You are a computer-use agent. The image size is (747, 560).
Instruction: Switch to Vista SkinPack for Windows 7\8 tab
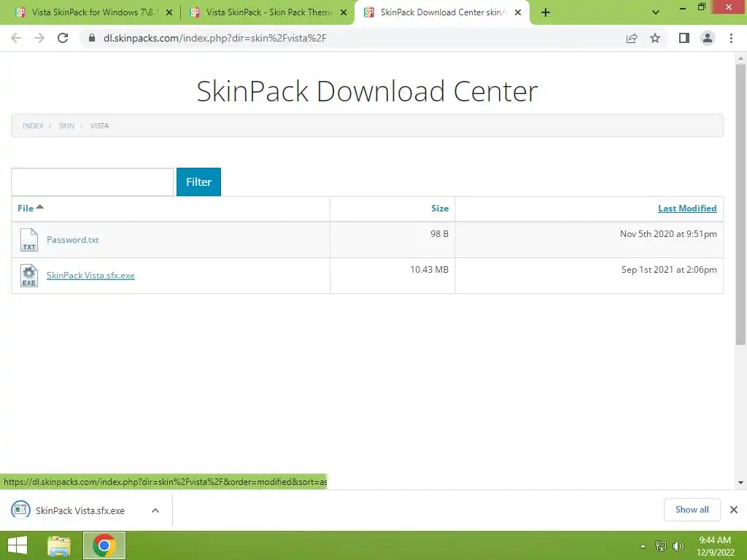coord(93,12)
